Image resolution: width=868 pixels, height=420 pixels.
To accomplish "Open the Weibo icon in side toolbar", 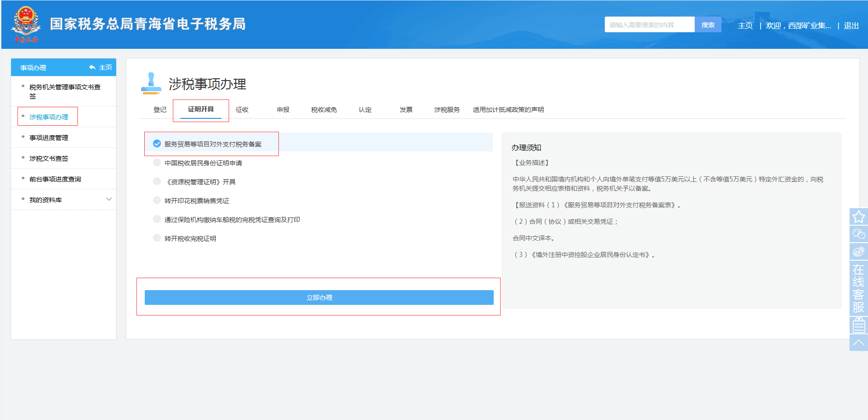I will tap(858, 251).
